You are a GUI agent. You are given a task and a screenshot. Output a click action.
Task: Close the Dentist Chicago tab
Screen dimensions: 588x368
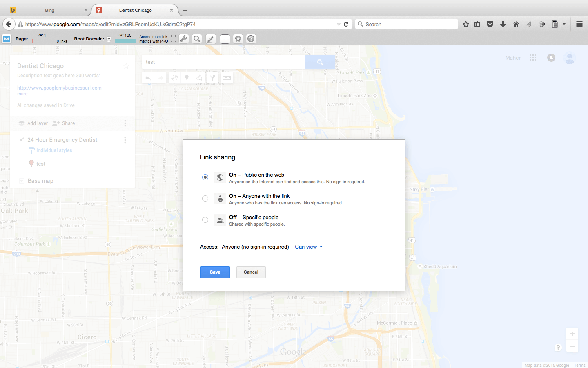(171, 10)
